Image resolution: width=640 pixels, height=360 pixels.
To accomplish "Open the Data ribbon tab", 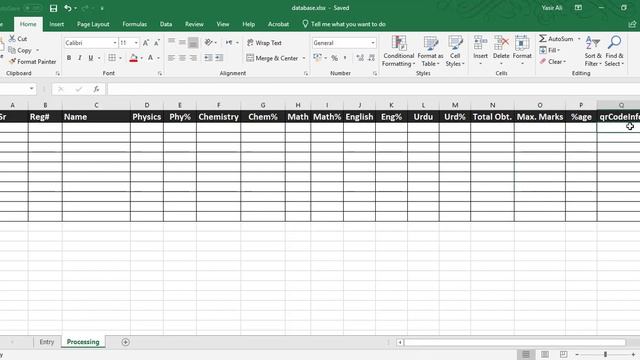I will click(166, 24).
